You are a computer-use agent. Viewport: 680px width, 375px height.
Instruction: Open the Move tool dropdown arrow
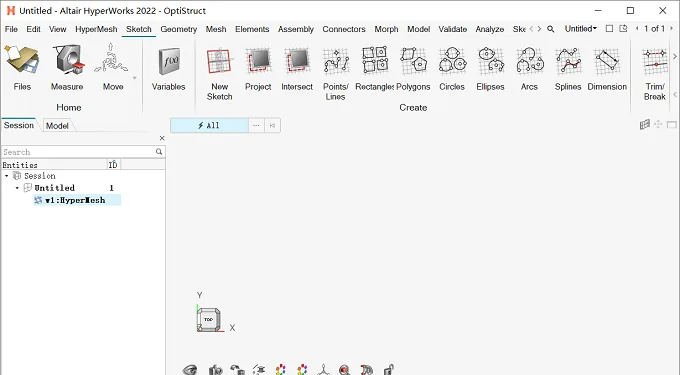pyautogui.click(x=134, y=78)
